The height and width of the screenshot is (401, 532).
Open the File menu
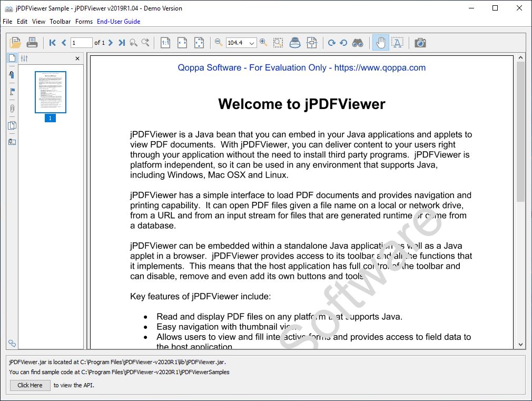pos(7,22)
